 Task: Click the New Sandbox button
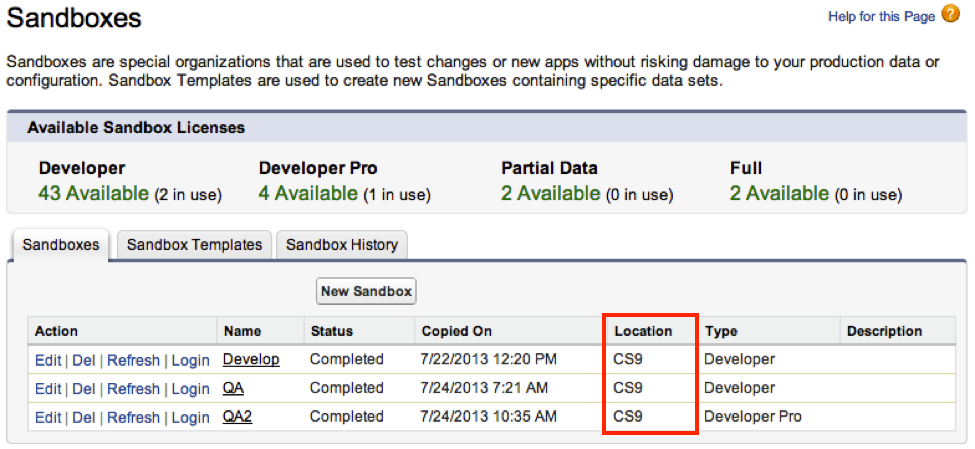(366, 291)
